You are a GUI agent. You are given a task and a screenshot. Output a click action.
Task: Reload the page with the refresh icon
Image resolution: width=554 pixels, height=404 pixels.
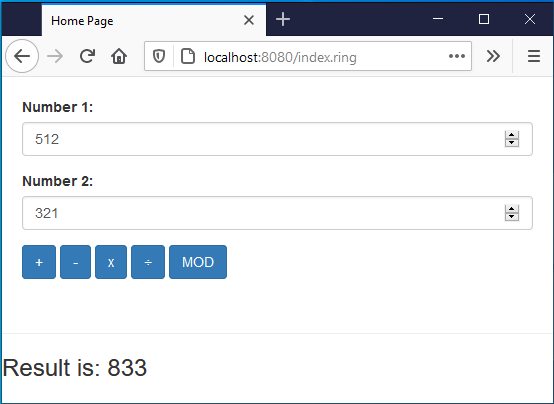(x=87, y=56)
